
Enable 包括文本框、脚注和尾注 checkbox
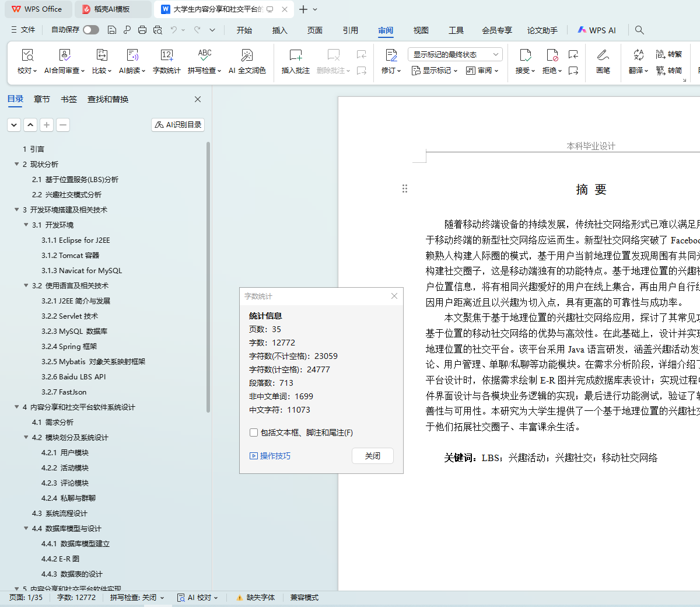(x=254, y=432)
